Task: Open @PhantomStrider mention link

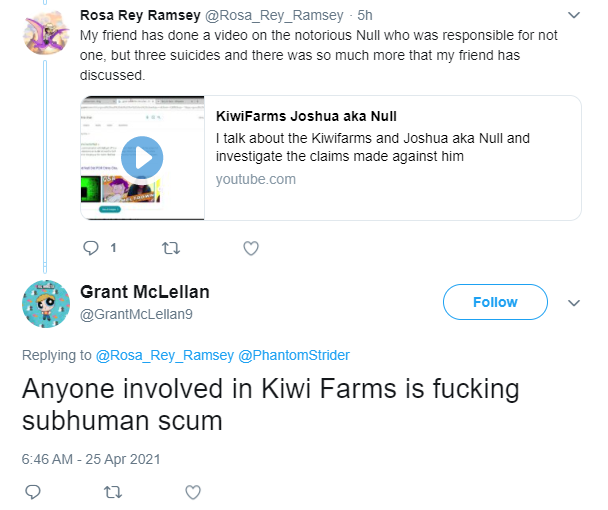Action: click(294, 355)
